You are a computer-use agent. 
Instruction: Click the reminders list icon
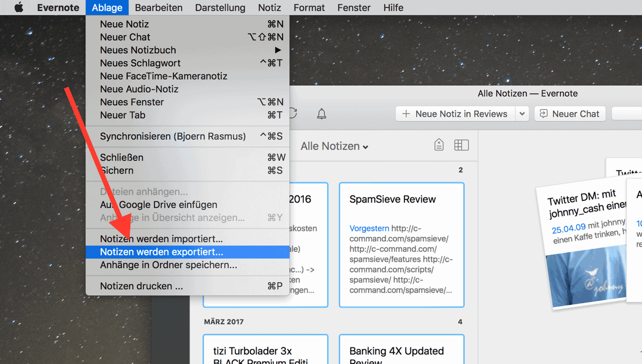[439, 145]
